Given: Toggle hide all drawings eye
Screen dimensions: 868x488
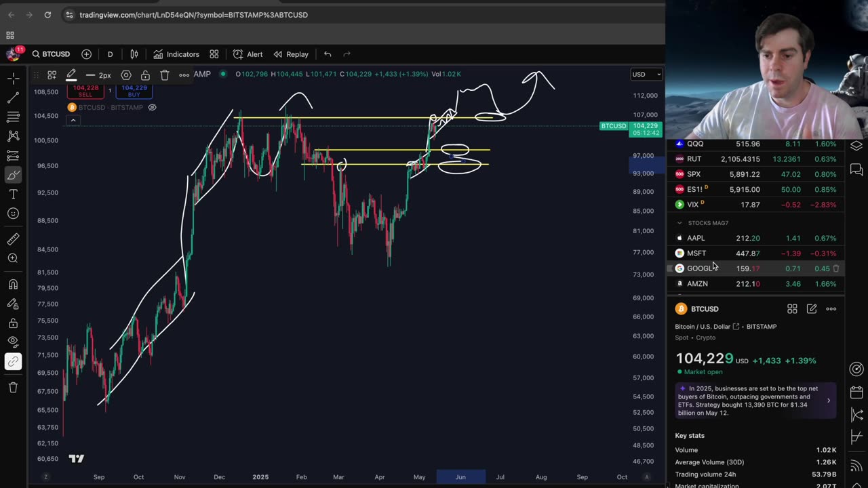Looking at the screenshot, I should (x=13, y=342).
